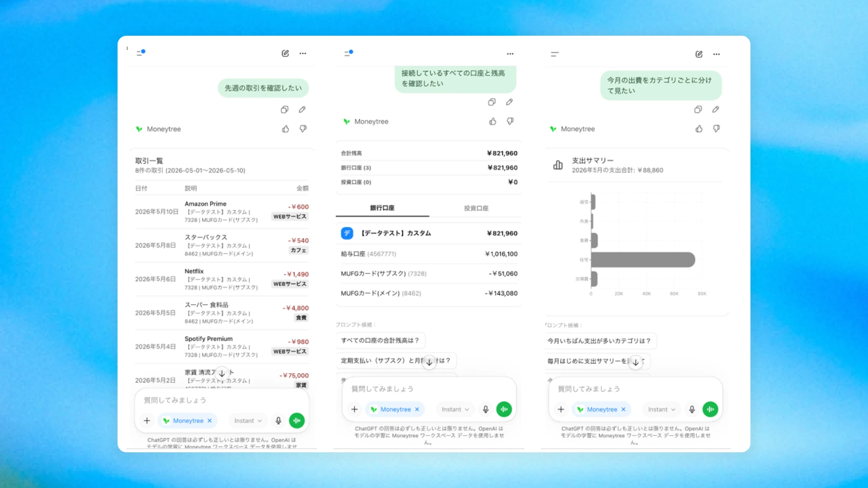The width and height of the screenshot is (868, 488).
Task: Add attachment in middle panel composer
Action: [x=354, y=409]
